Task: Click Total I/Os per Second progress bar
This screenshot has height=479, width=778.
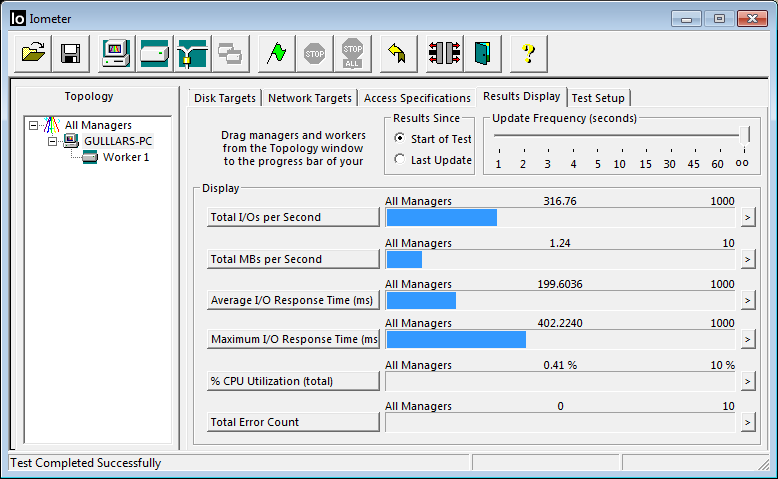Action: (x=560, y=217)
